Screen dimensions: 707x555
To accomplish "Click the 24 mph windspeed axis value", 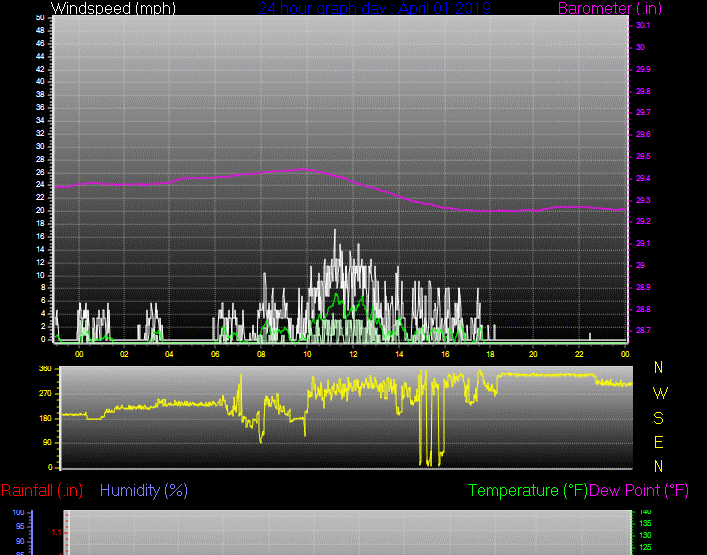I will click(40, 185).
